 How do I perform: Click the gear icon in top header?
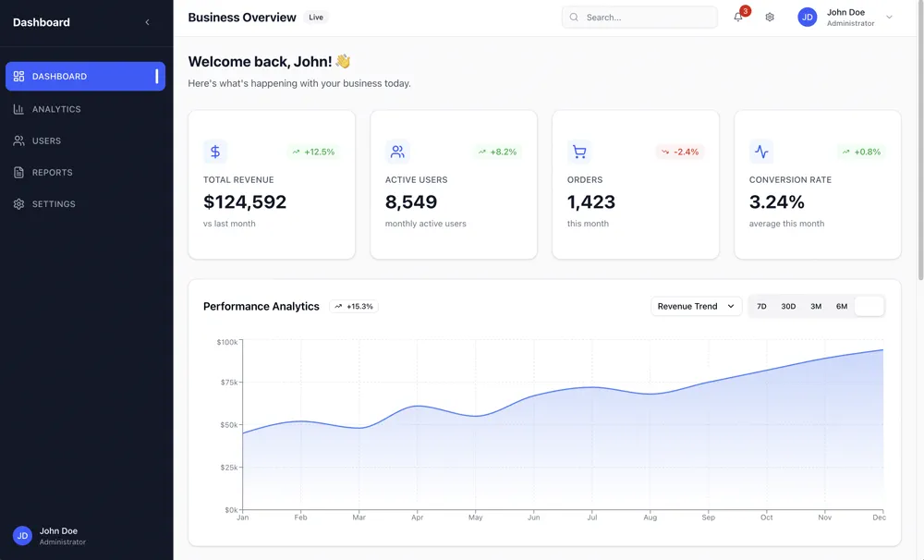[x=770, y=17]
